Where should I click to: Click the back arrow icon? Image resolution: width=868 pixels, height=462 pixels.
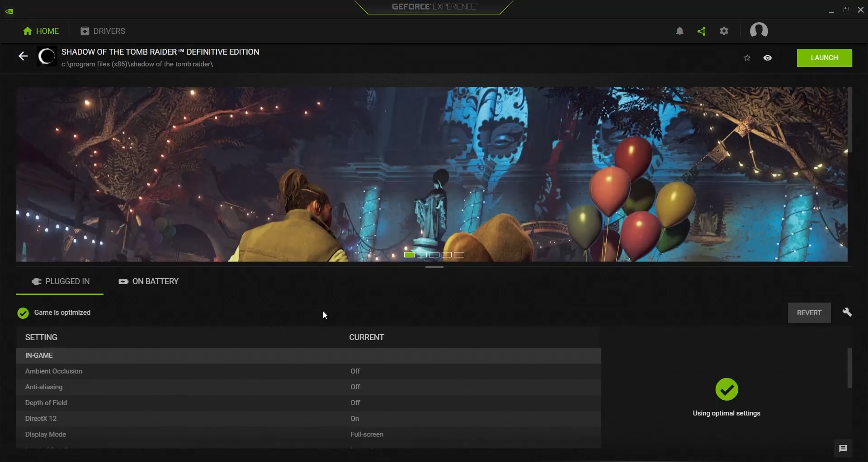click(23, 56)
